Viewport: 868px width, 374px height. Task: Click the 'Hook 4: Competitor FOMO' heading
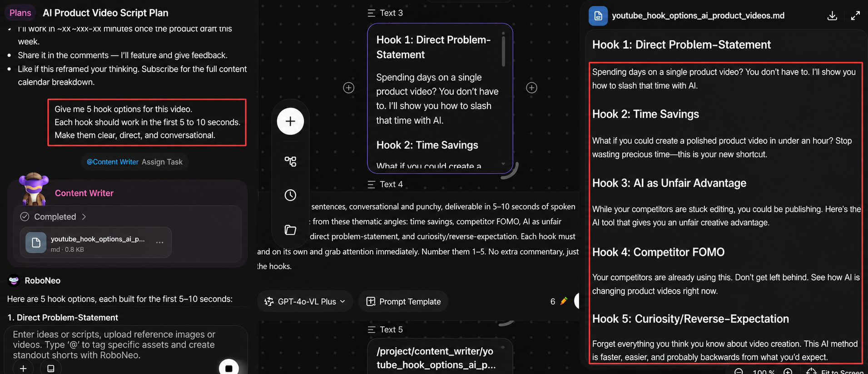coord(658,252)
